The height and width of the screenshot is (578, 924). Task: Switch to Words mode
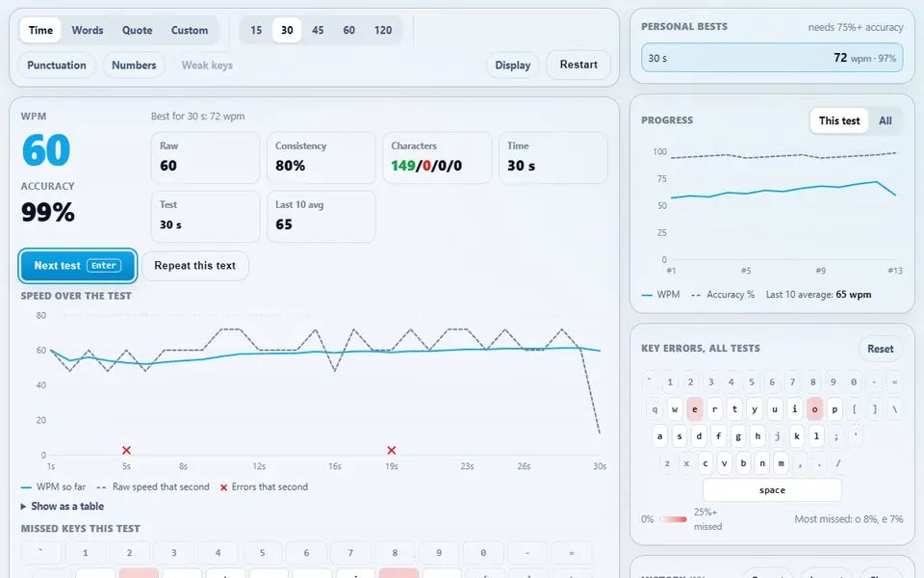point(88,30)
